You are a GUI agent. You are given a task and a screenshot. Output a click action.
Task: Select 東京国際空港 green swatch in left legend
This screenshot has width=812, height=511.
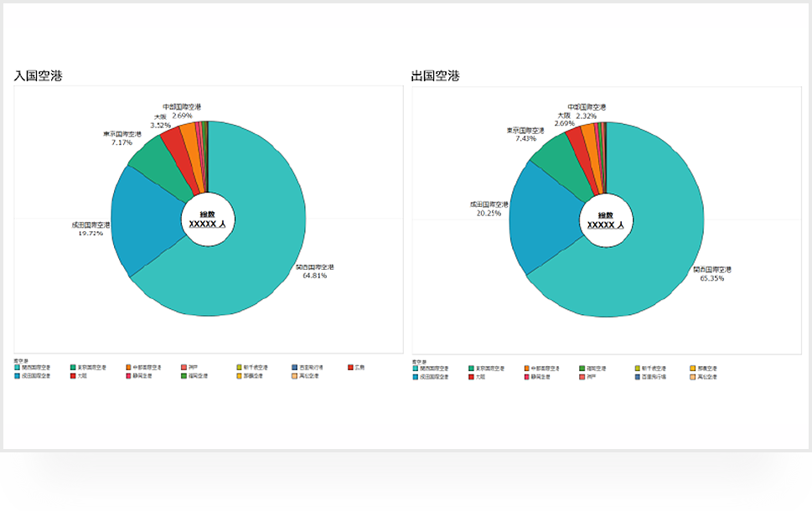(73, 368)
